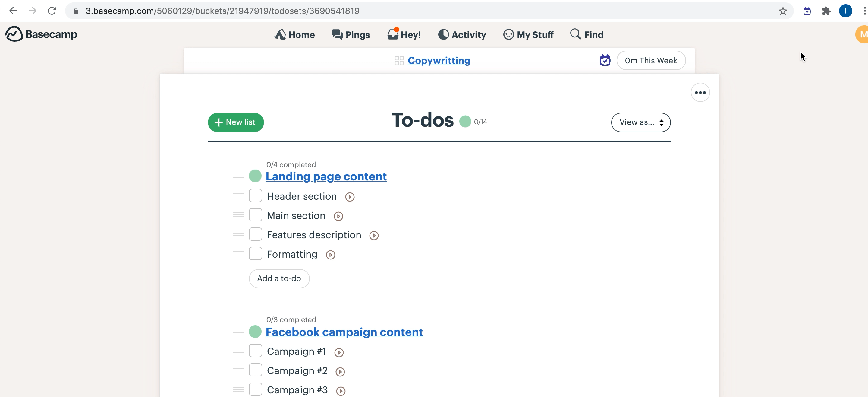Open Pings in navigation bar

351,34
